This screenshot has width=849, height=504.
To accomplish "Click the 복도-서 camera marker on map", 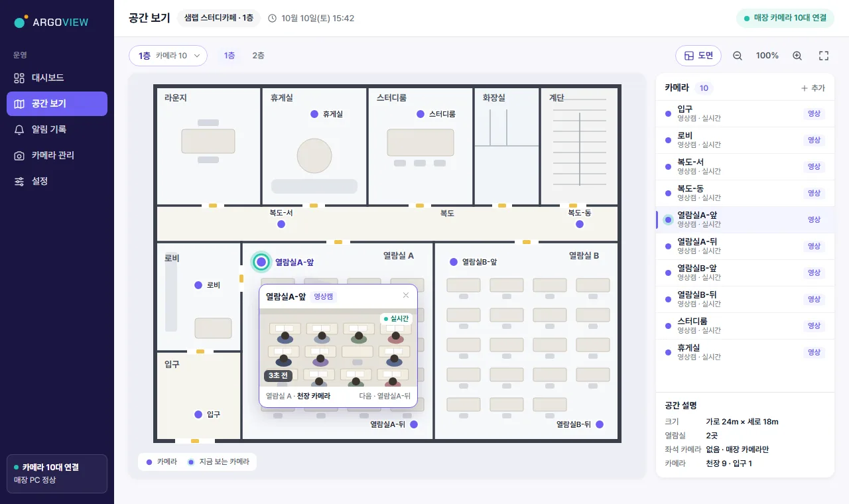I will [x=281, y=224].
